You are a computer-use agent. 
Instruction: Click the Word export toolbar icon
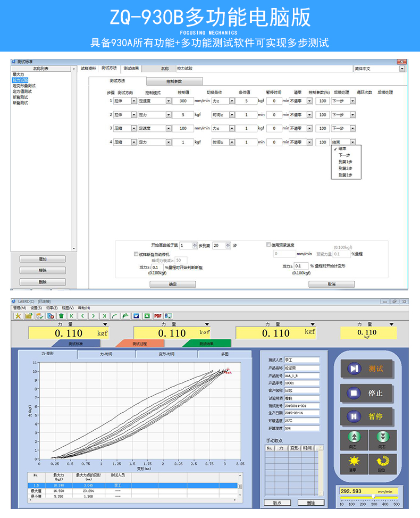(136, 316)
